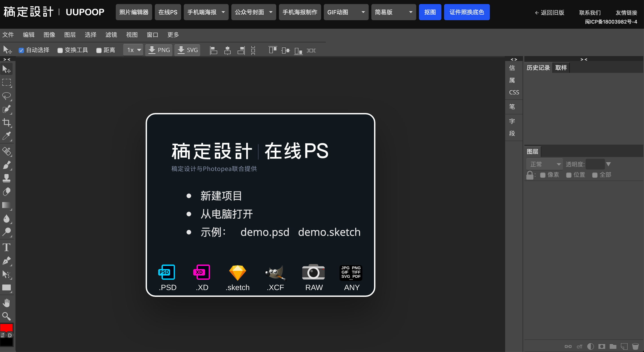Viewport: 644px width, 352px height.
Task: Open the demo.psd example link
Action: (x=265, y=232)
